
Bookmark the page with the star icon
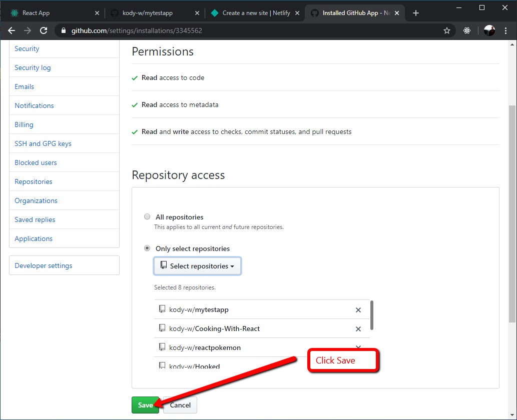[447, 30]
